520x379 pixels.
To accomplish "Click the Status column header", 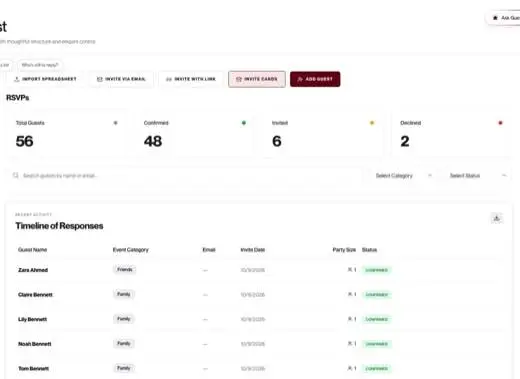I will [x=369, y=250].
